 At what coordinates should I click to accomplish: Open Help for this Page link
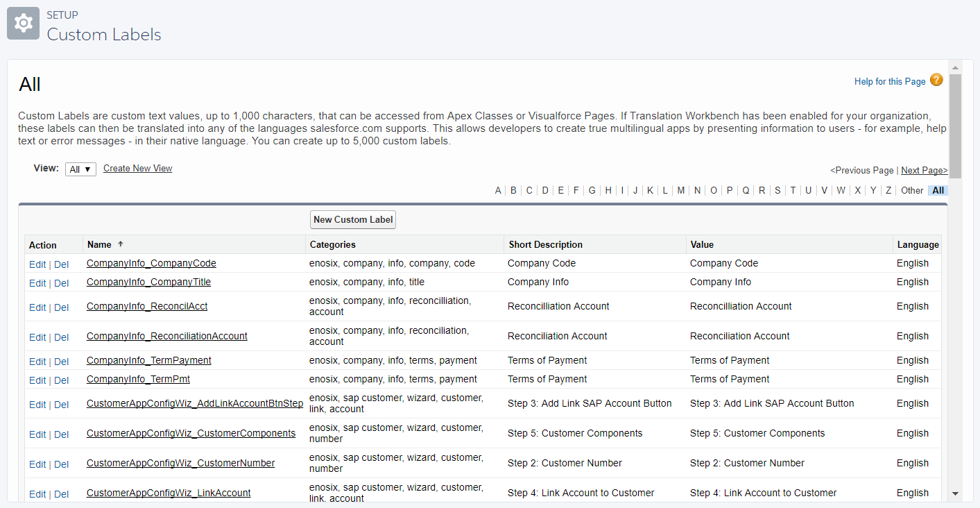click(x=890, y=81)
